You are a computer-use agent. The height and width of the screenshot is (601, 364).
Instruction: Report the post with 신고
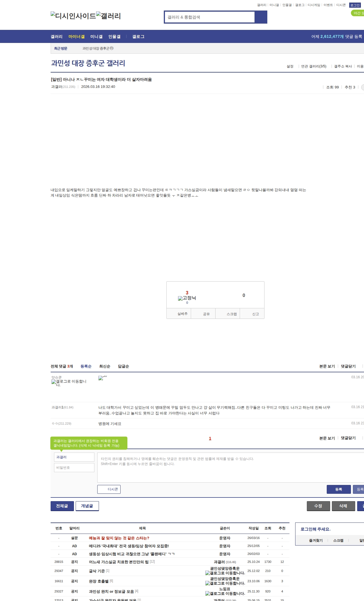pos(255,314)
